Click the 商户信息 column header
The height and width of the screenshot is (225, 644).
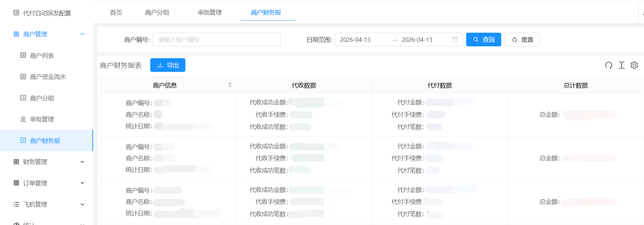165,85
